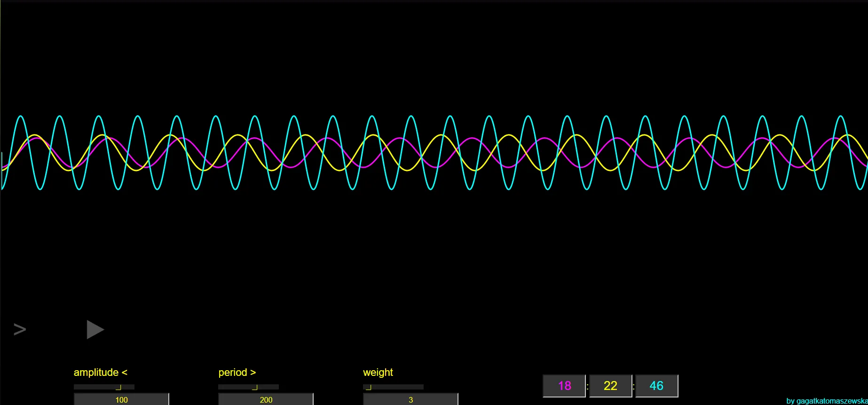Click the period value field showing 200
Viewport: 868px width, 405px height.
tap(266, 399)
